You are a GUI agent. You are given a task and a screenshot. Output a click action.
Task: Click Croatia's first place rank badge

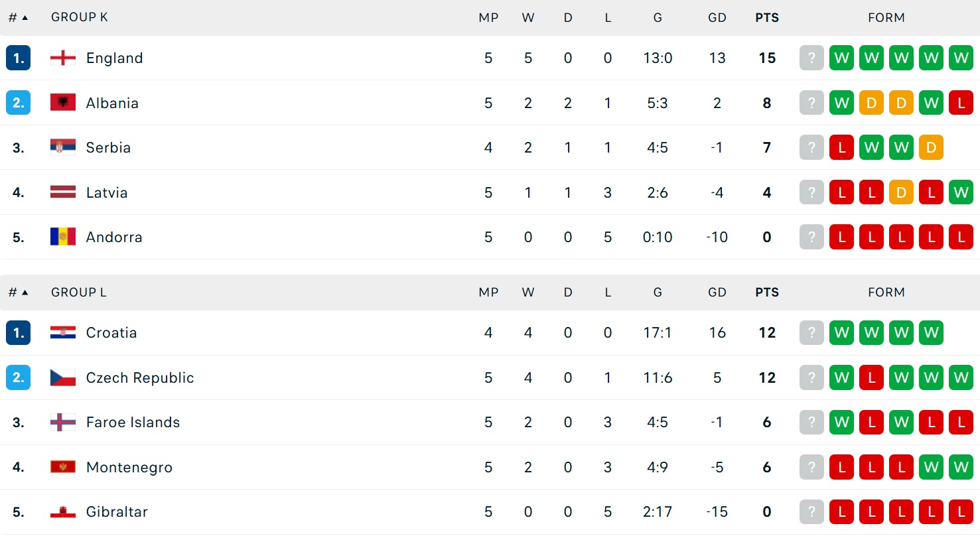pyautogui.click(x=18, y=332)
